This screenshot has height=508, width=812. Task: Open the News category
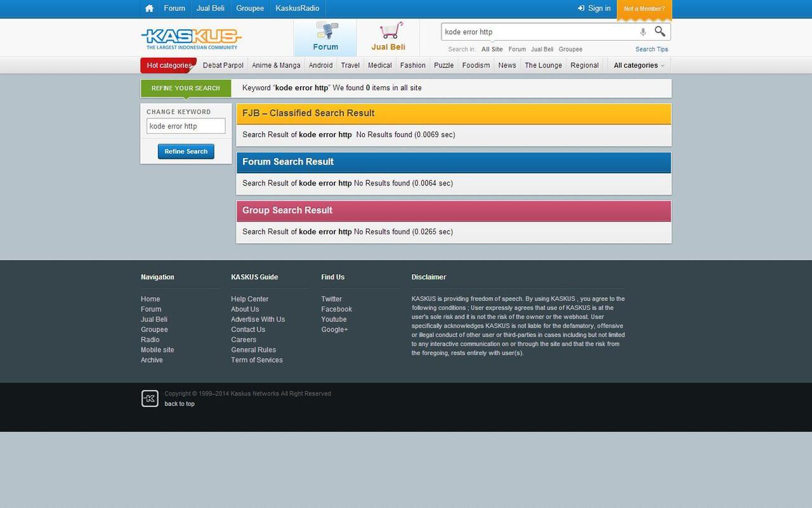tap(507, 65)
